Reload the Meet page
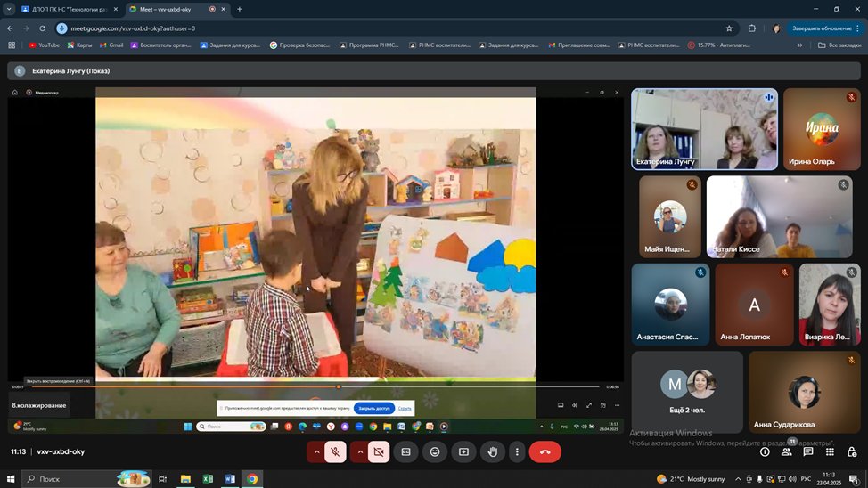This screenshot has height=488, width=868. (x=42, y=28)
